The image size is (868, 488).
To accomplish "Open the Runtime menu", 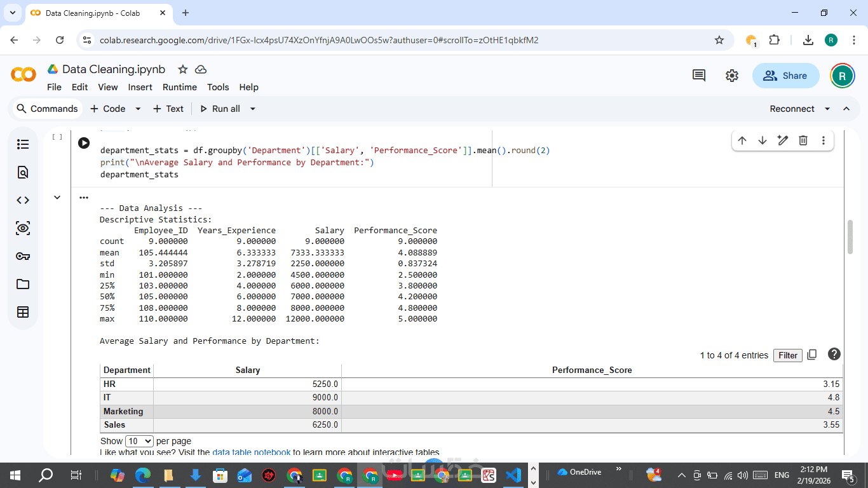I will (180, 87).
